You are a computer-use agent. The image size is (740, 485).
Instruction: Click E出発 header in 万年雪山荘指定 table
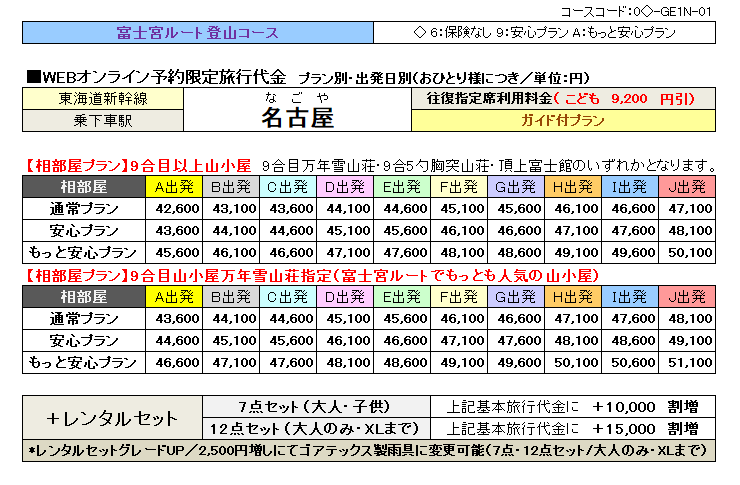402,297
